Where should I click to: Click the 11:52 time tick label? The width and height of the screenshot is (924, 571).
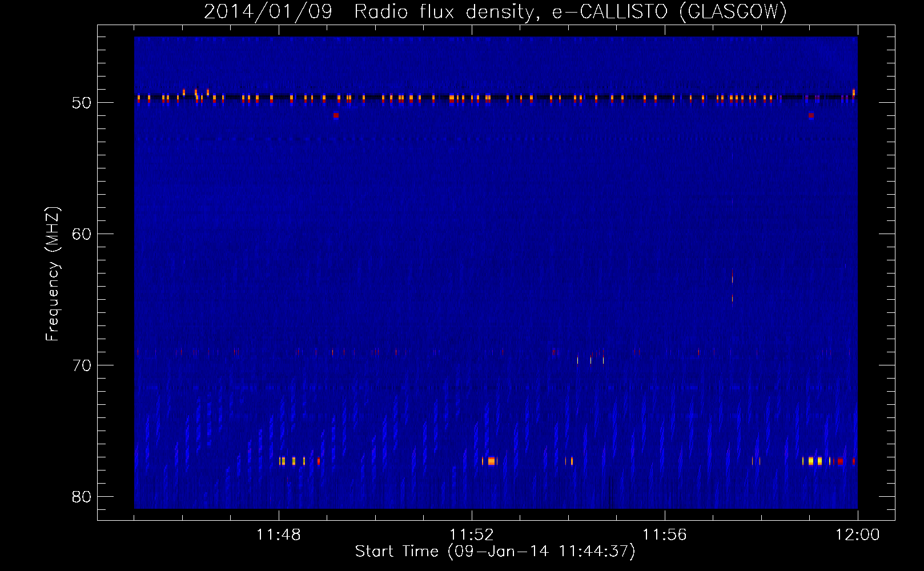point(472,535)
